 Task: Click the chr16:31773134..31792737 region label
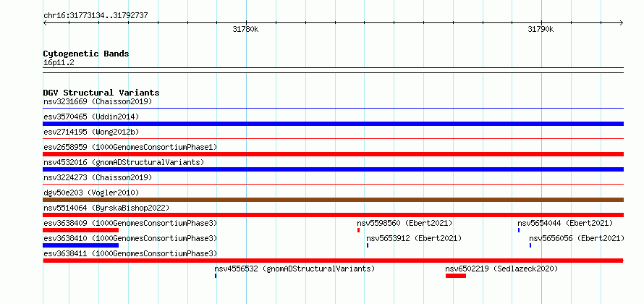[x=96, y=16]
